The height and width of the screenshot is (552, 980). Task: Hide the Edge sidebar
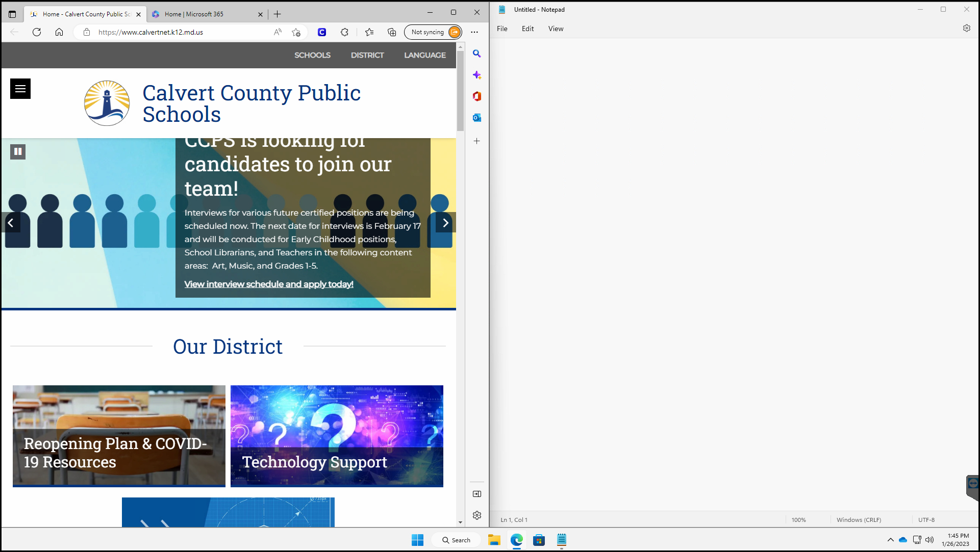click(477, 494)
